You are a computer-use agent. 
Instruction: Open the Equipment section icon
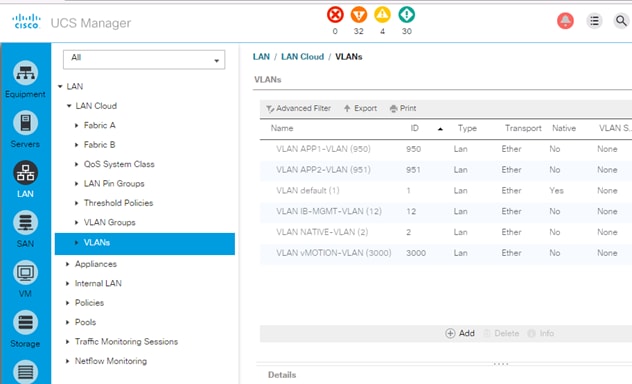pyautogui.click(x=25, y=73)
